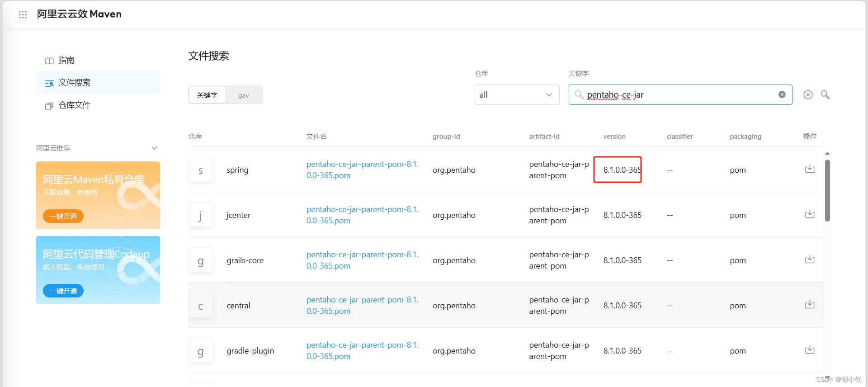Click the results scrollbar thumb

827,190
